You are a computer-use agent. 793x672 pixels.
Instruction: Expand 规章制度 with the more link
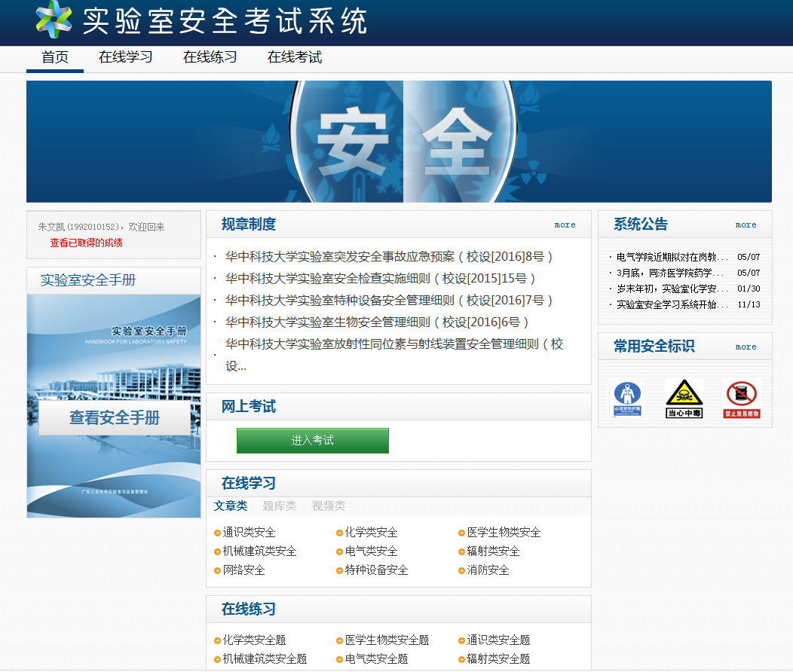click(565, 225)
